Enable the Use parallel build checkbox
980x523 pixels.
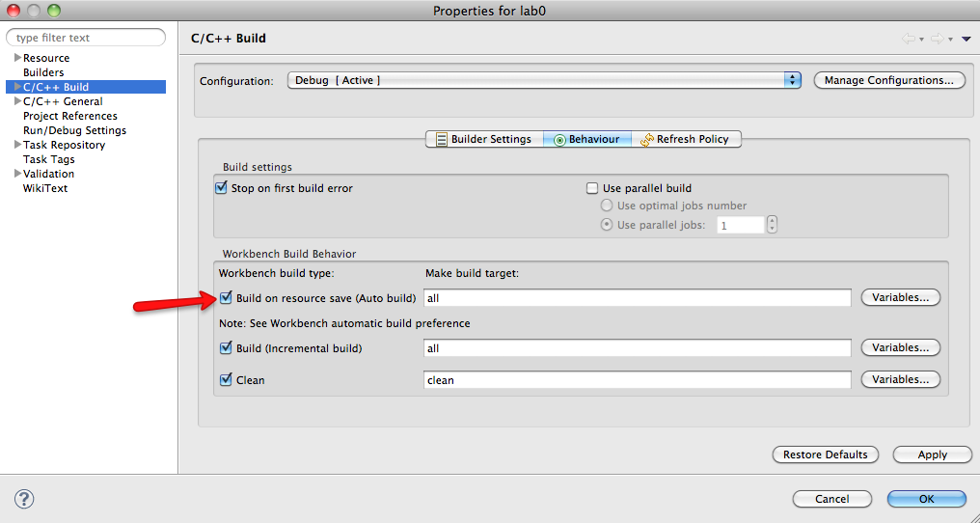[593, 188]
